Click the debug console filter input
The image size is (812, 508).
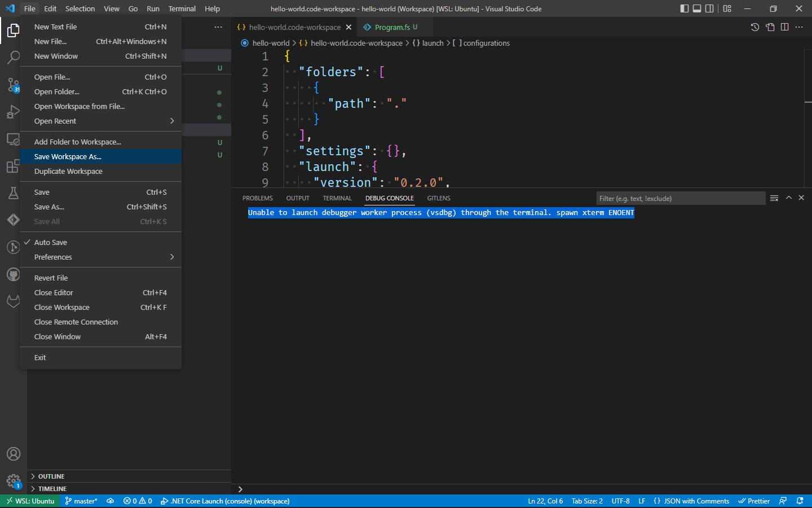point(679,198)
